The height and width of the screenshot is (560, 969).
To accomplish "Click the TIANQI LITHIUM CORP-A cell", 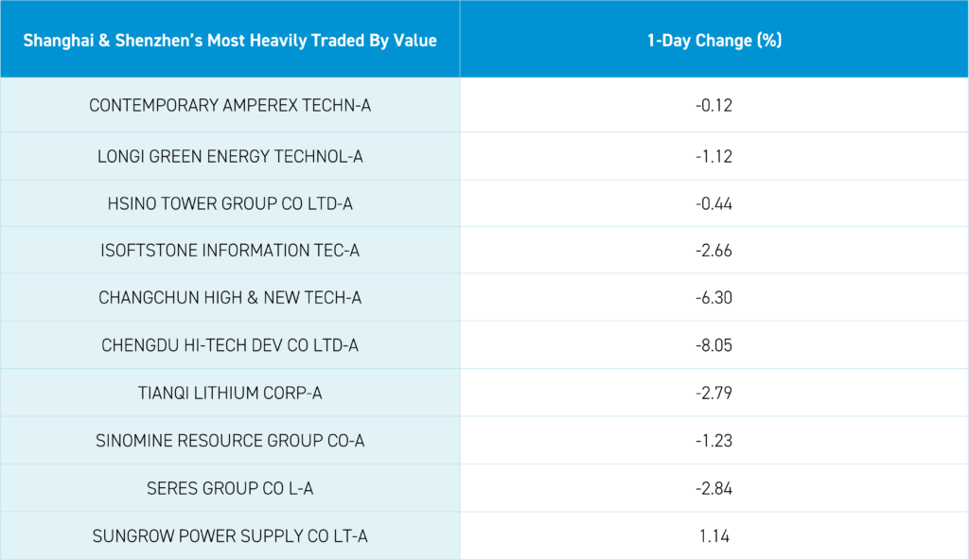I will coord(230,393).
